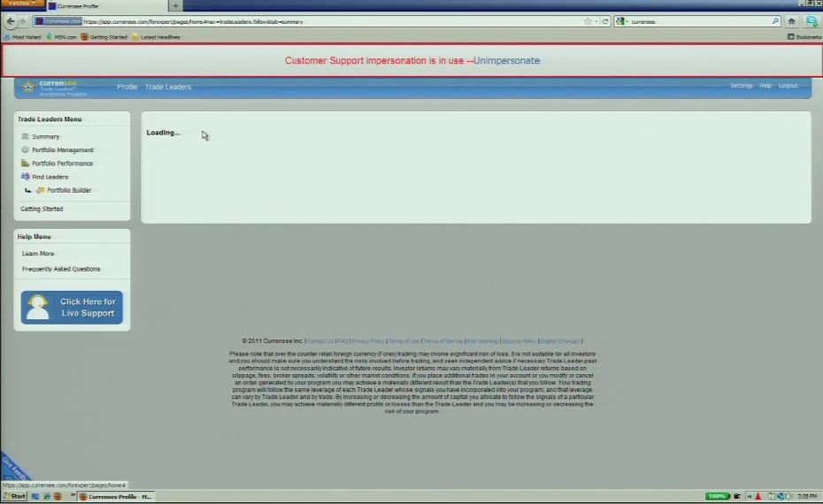Click the Security Policy footer link
Viewport: 823px width, 504px height.
pos(519,341)
